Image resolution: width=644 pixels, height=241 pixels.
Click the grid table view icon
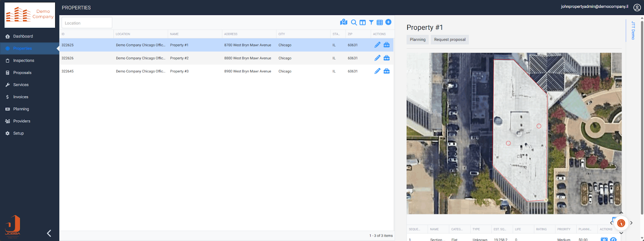pos(380,23)
